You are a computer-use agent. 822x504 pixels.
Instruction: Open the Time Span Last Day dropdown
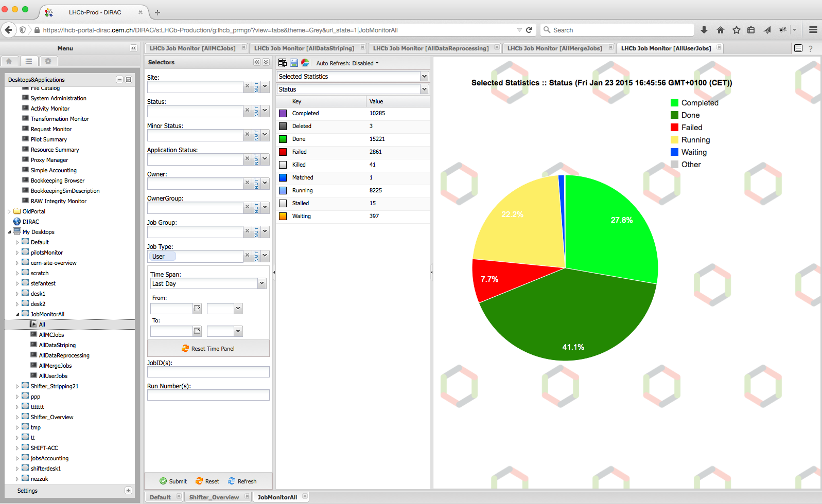click(261, 283)
